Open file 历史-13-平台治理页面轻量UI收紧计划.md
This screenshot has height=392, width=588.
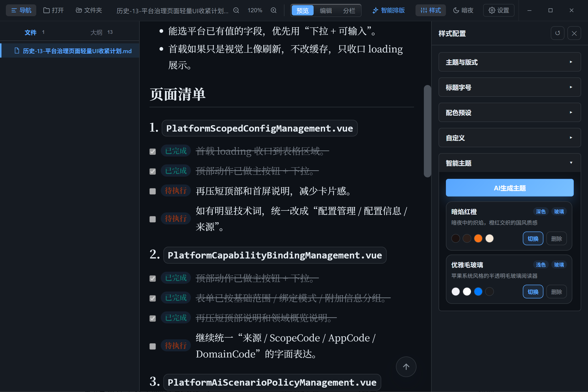[x=70, y=51]
